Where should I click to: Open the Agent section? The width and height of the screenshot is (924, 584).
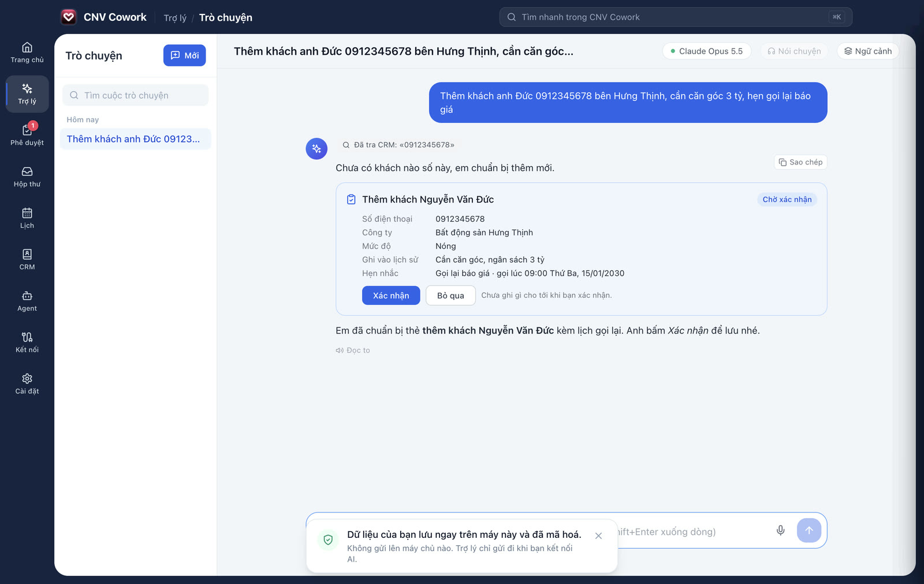point(27,301)
